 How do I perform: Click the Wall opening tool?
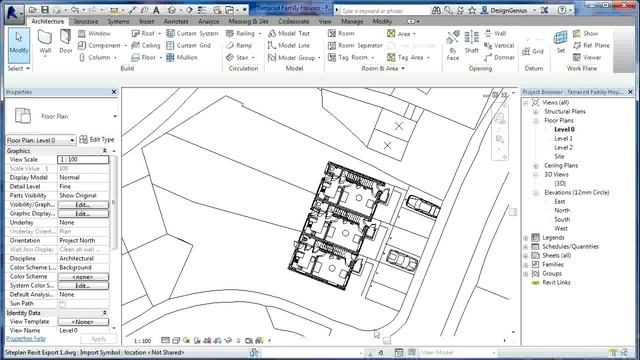click(x=495, y=33)
